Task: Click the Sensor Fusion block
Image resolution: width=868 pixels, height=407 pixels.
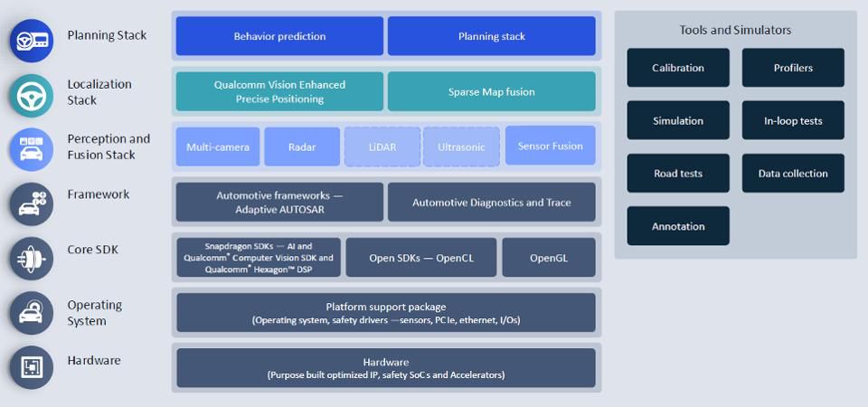Action: pyautogui.click(x=551, y=146)
